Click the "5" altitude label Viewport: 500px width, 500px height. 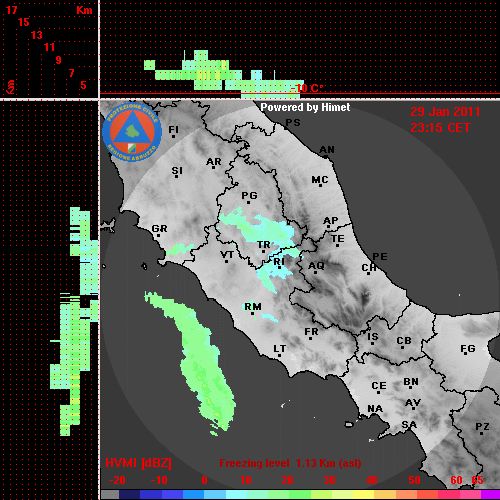(x=83, y=85)
